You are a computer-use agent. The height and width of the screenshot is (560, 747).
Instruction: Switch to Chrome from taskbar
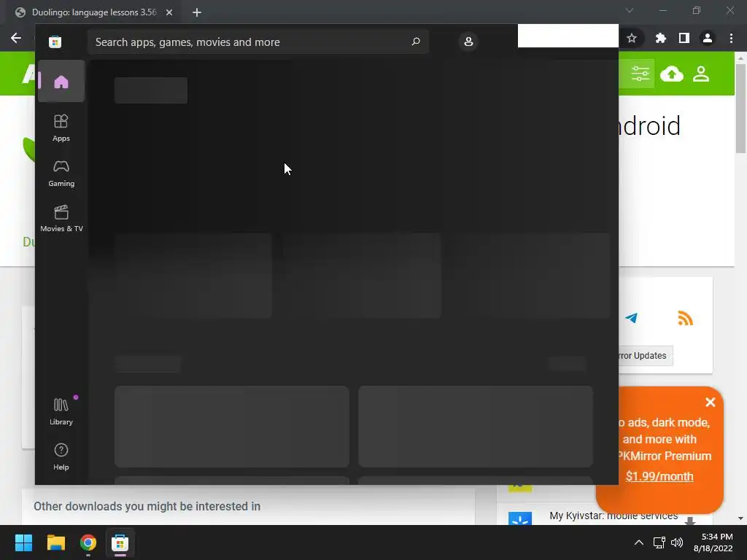point(88,542)
